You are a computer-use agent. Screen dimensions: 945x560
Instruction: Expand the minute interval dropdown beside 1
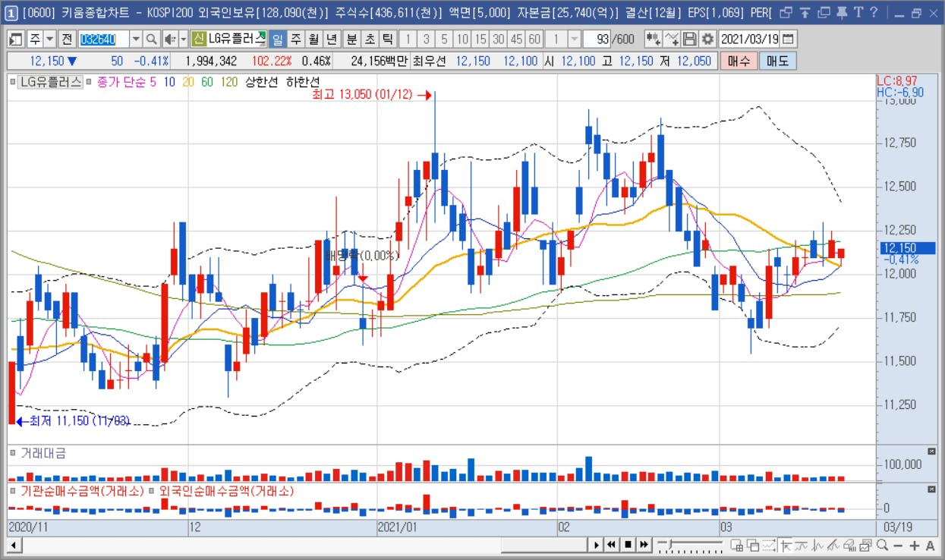[x=575, y=39]
